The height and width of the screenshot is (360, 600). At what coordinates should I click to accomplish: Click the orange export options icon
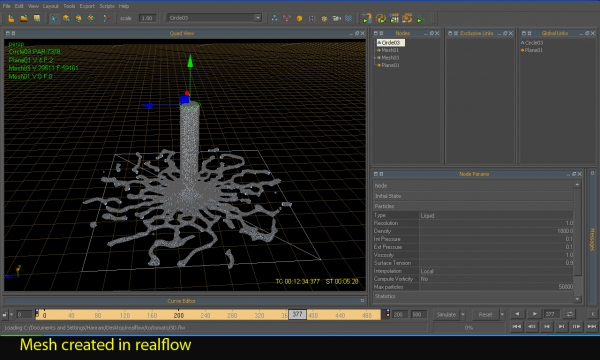(407, 18)
